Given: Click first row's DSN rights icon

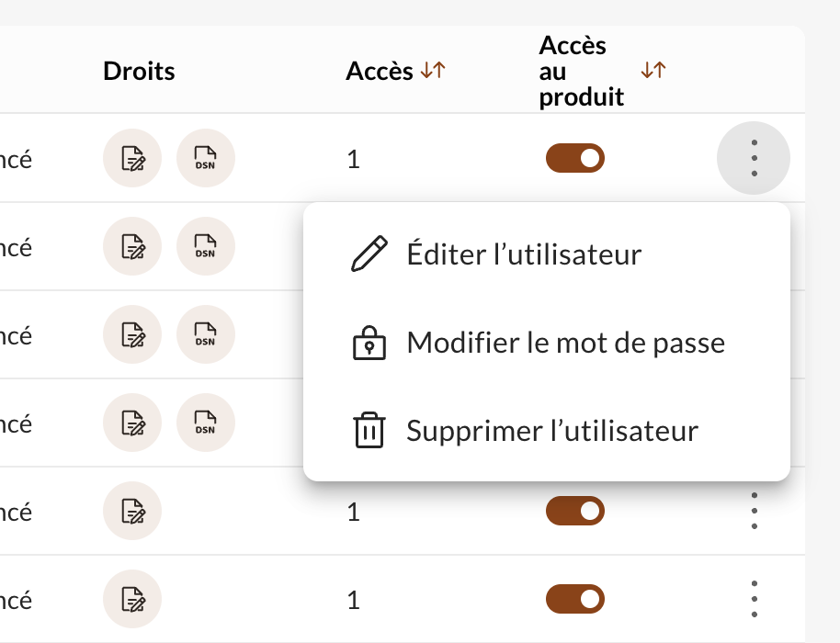Looking at the screenshot, I should [206, 158].
